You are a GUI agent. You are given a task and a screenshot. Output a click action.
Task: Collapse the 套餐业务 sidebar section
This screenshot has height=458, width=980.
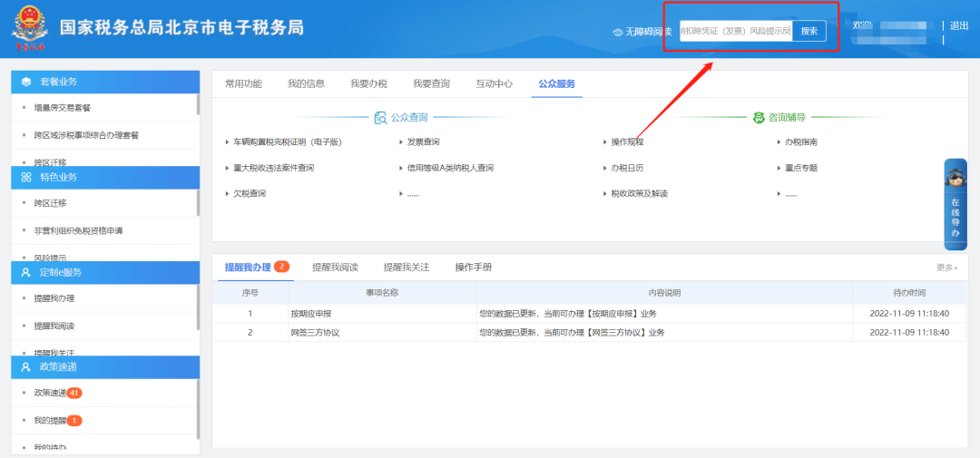(x=105, y=82)
